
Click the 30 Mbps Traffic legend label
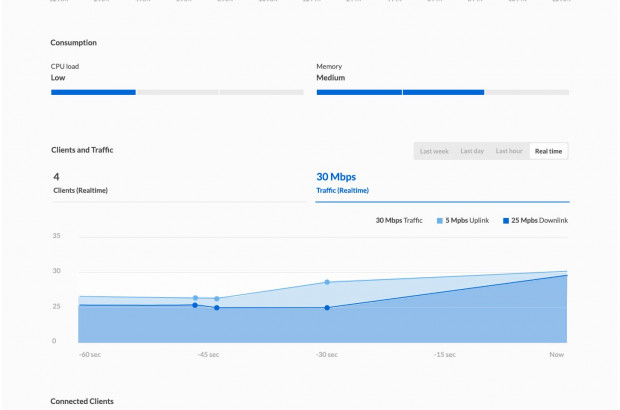pyautogui.click(x=400, y=220)
